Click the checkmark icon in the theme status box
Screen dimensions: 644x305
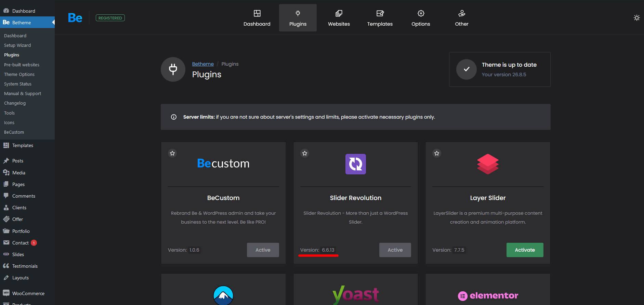click(466, 69)
